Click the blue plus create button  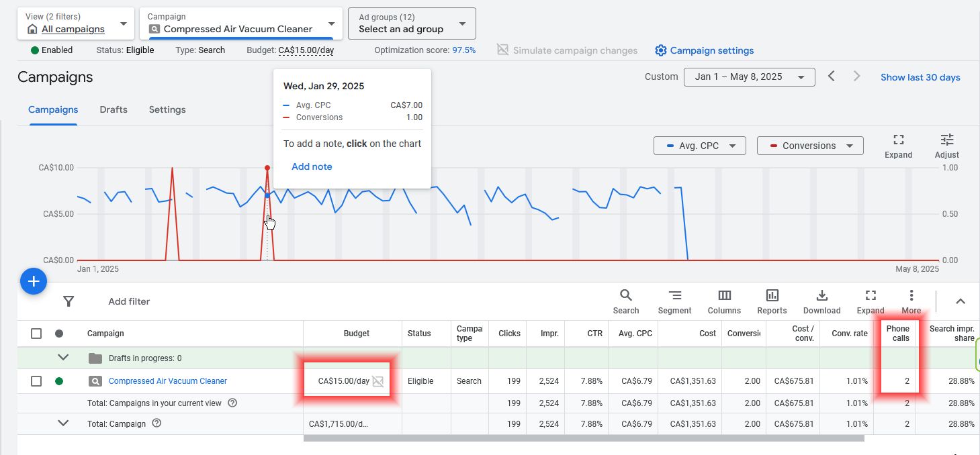click(x=34, y=282)
